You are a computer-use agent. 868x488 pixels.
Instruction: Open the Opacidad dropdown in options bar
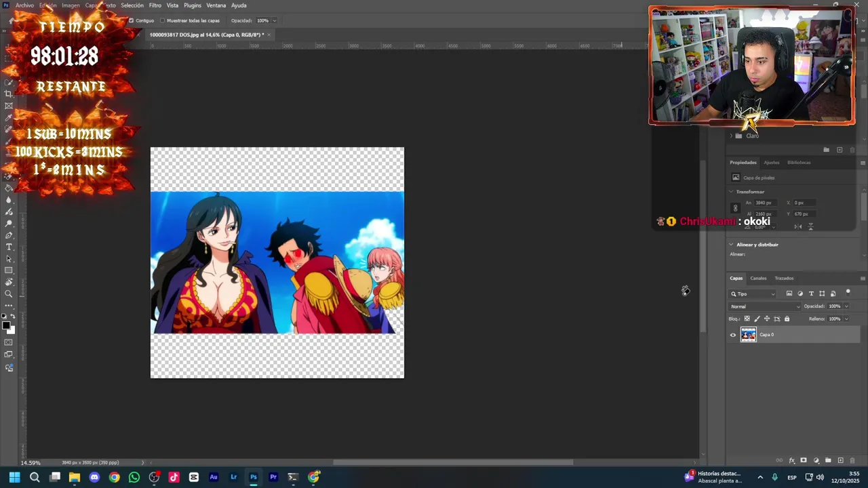tap(274, 20)
